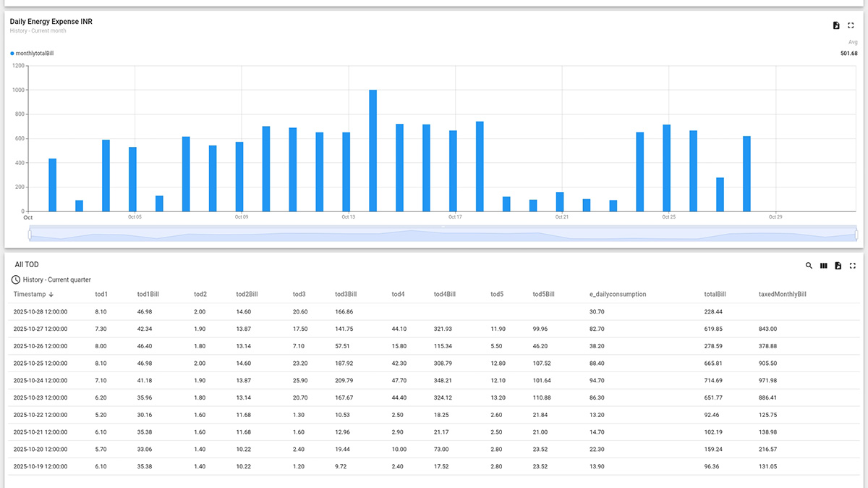Open search in the All TOD table

click(809, 265)
